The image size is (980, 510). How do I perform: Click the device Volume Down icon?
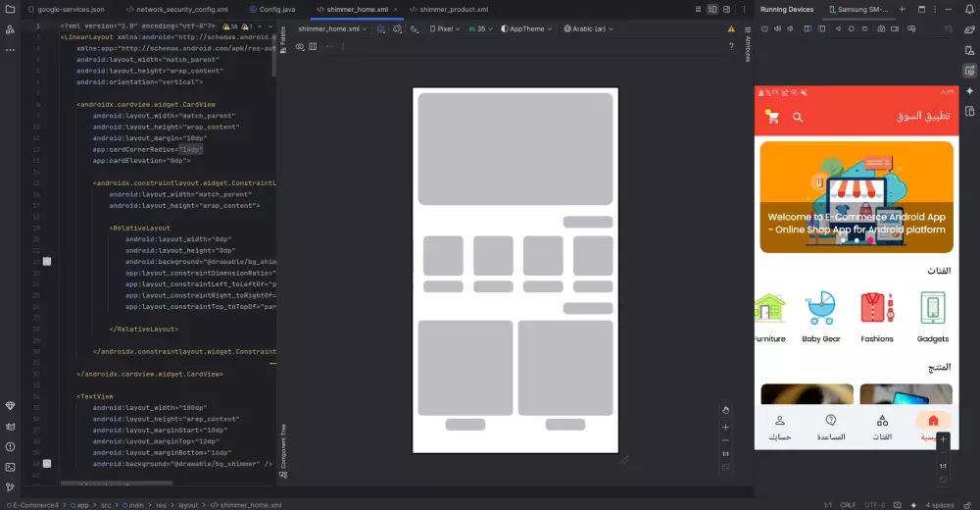pos(790,28)
